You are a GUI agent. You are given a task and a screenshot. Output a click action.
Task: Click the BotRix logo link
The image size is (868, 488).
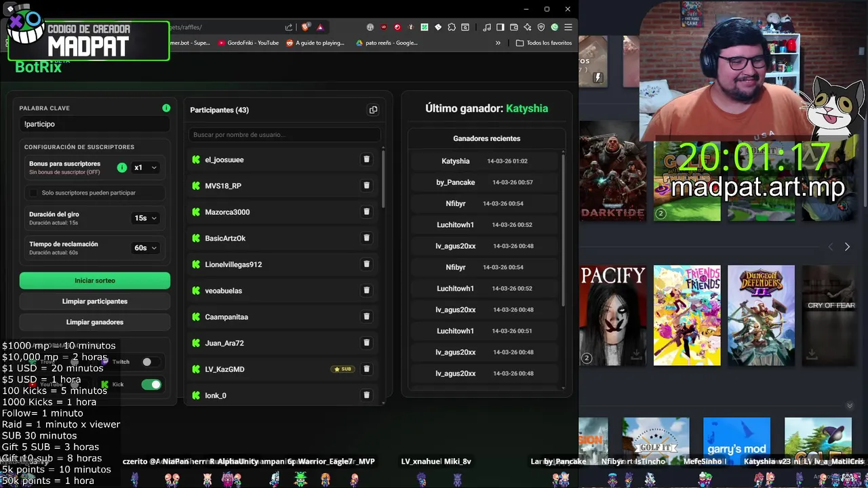point(39,66)
